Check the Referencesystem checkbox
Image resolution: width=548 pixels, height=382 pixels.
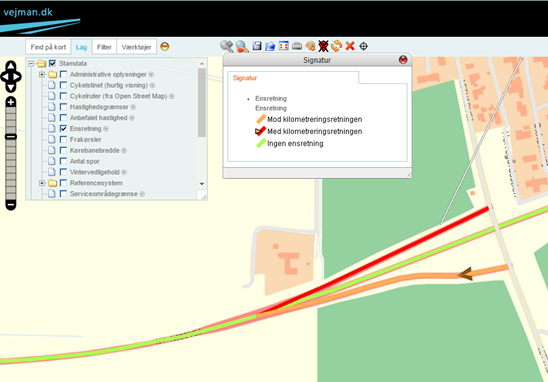coord(63,183)
